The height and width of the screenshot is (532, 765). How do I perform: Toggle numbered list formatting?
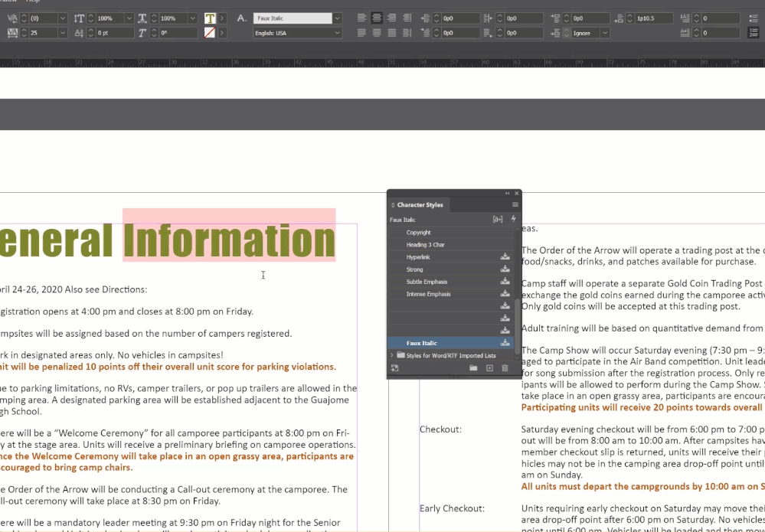[754, 33]
